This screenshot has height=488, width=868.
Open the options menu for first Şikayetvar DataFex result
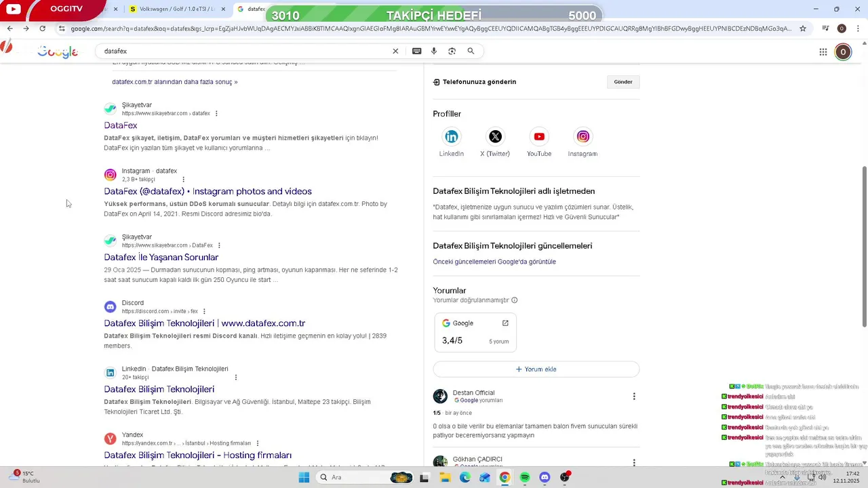(216, 113)
